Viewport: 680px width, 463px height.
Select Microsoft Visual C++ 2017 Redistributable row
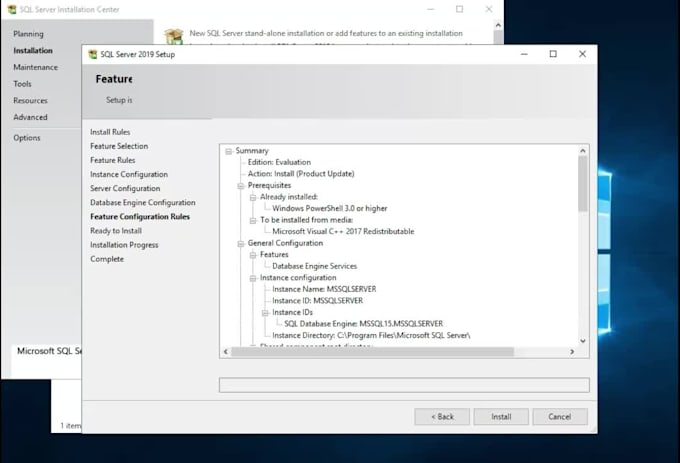[x=343, y=232]
